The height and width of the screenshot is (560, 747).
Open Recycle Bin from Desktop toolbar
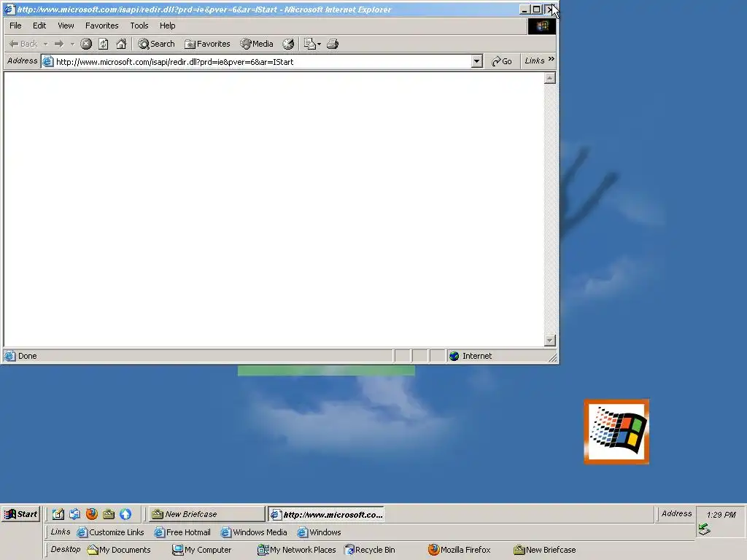(370, 550)
